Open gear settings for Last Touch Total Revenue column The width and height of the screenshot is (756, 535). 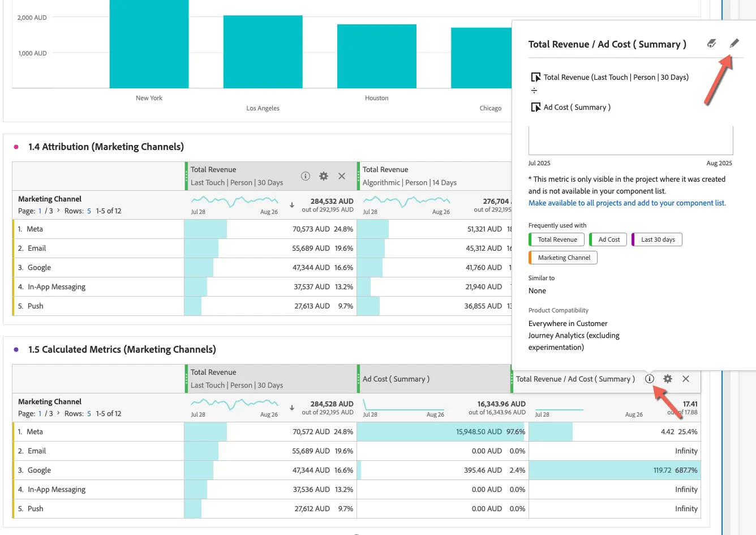324,176
